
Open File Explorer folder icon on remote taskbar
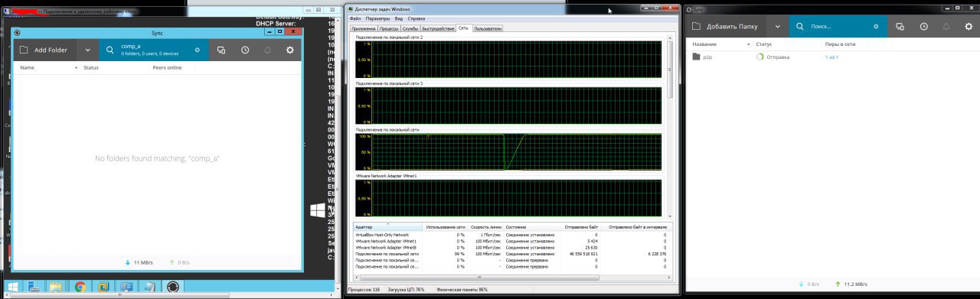[56, 288]
